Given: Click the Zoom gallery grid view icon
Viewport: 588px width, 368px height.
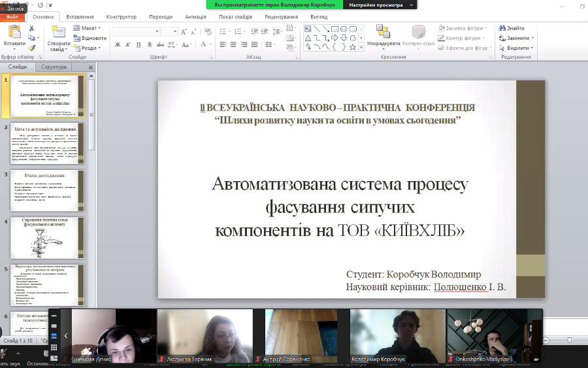Looking at the screenshot, I should 54,347.
